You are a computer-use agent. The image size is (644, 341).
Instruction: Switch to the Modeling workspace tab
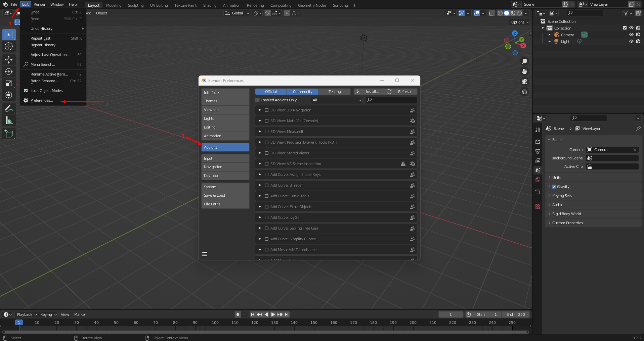(114, 5)
